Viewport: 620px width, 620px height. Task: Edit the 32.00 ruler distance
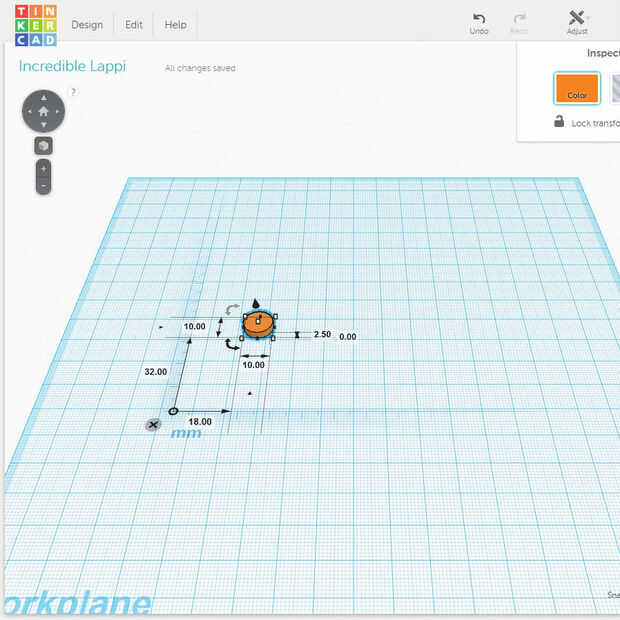click(x=156, y=372)
